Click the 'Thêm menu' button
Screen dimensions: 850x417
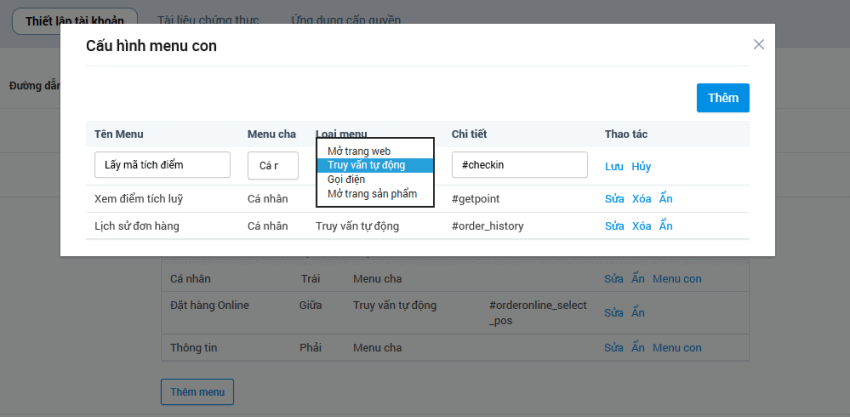(x=197, y=392)
